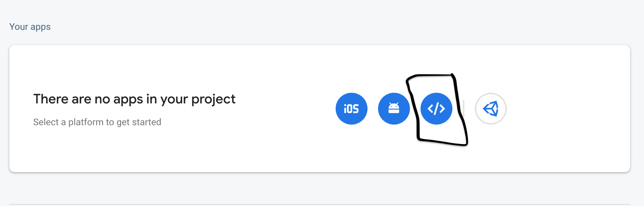Click the divider line beside the Unity icon
644x206 pixels.
point(464,109)
